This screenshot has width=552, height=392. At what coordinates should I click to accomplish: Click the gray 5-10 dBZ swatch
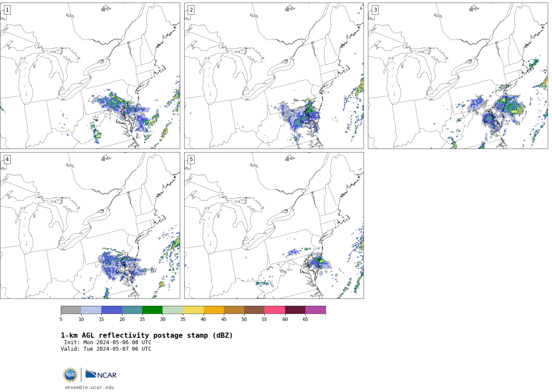[x=71, y=310]
